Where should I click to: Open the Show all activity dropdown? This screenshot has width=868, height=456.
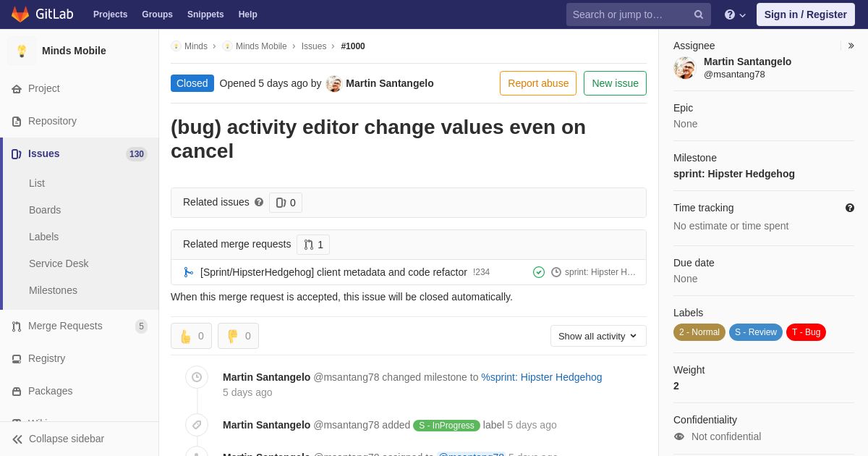pos(598,336)
